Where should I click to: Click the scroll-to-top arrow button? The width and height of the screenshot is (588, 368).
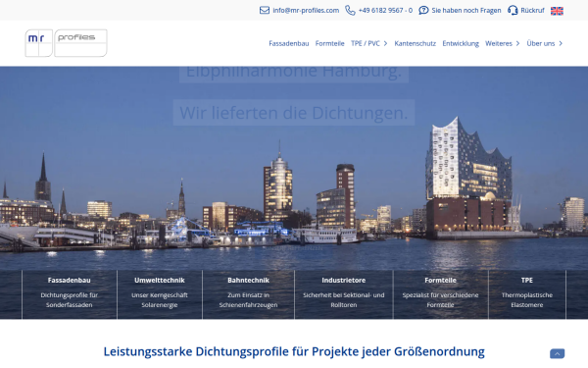click(557, 353)
